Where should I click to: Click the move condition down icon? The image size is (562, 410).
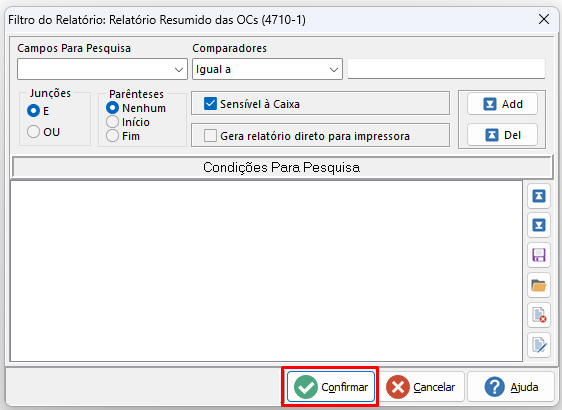(x=539, y=225)
